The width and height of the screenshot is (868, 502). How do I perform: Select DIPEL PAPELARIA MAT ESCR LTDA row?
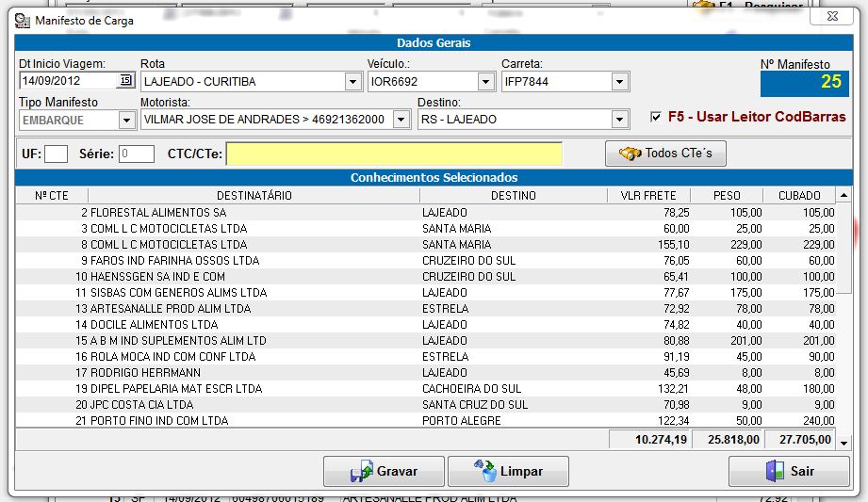tap(426, 389)
